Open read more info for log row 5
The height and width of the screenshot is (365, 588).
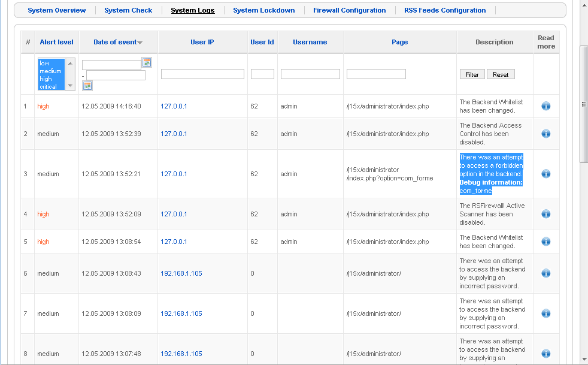coord(546,242)
